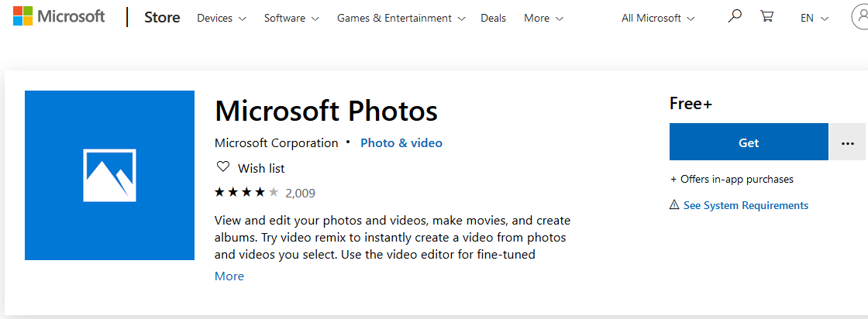Click the Microsoft Photos app tile
The image size is (868, 319).
[x=109, y=175]
